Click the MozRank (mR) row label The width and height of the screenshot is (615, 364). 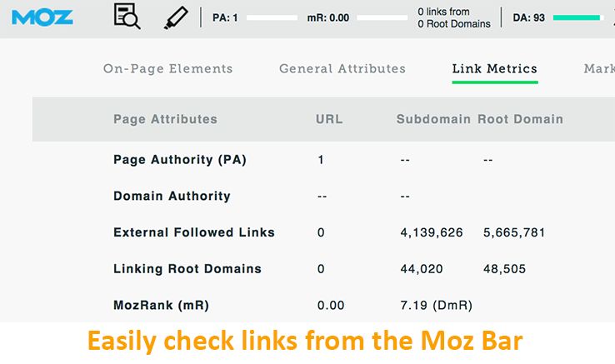click(162, 306)
